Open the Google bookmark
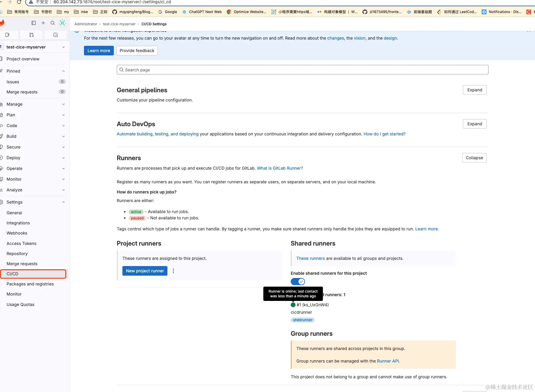 point(168,12)
